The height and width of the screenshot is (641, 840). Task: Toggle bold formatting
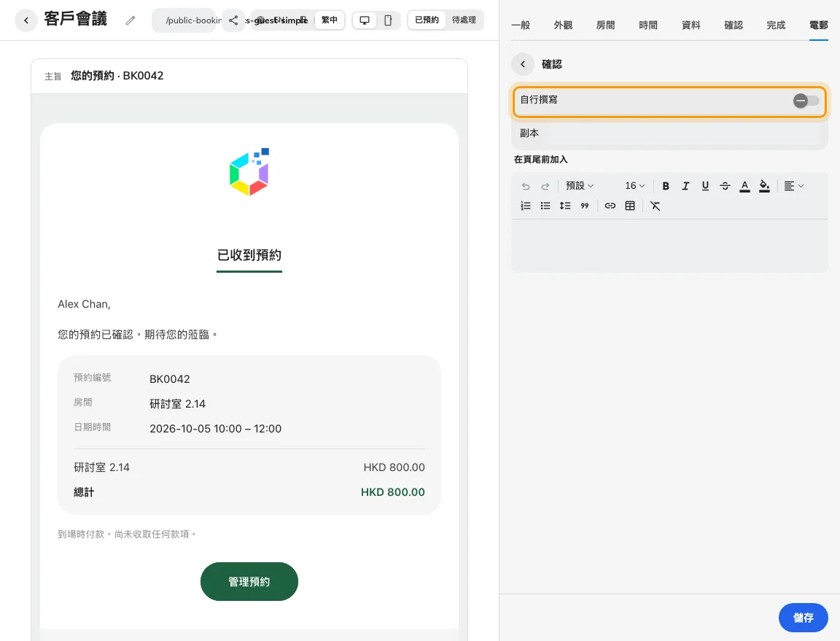[x=666, y=186]
